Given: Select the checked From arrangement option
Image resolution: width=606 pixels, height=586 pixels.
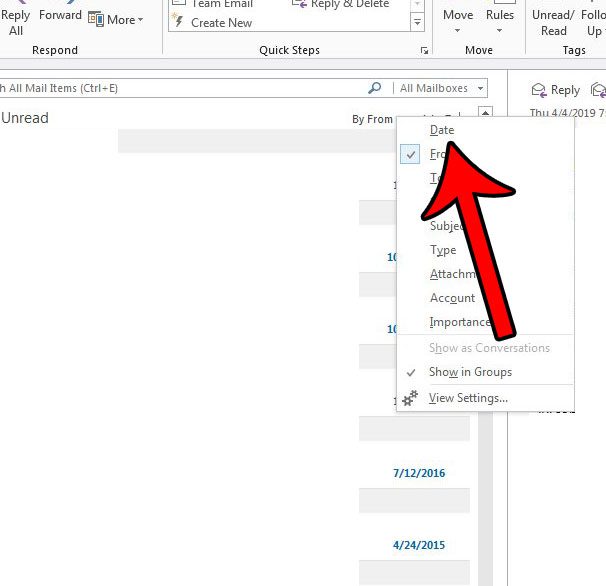Looking at the screenshot, I should click(438, 154).
